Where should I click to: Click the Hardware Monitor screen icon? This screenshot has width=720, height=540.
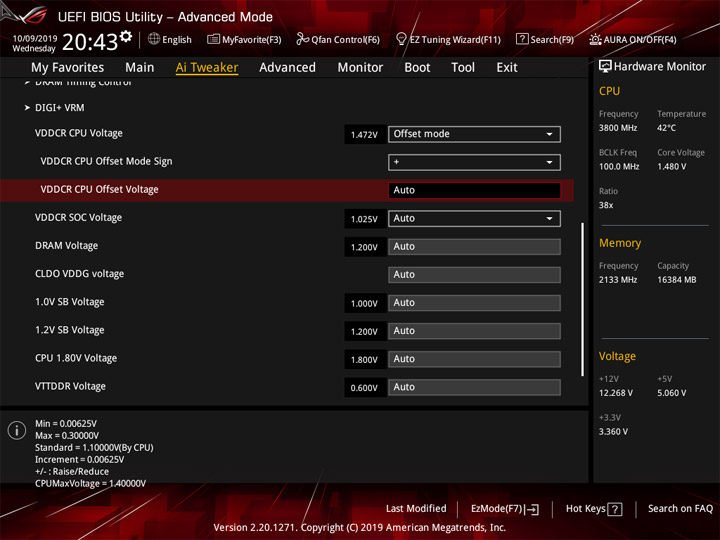click(x=605, y=66)
